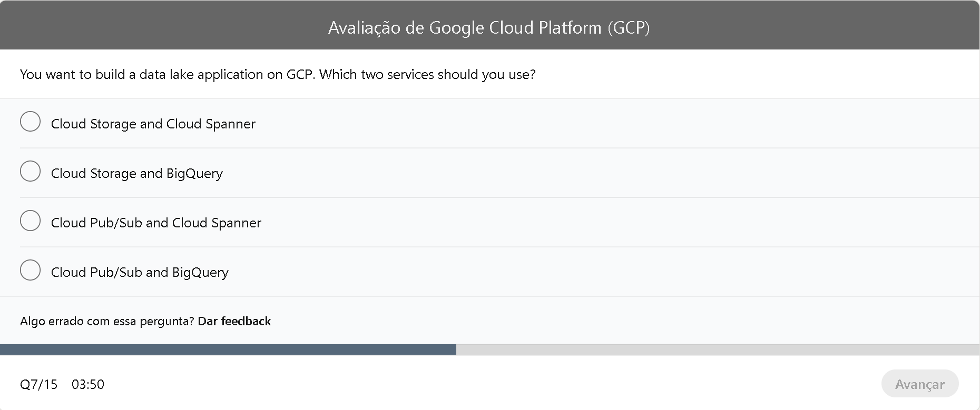
Task: Click the filled portion of the progress bar
Action: 227,348
